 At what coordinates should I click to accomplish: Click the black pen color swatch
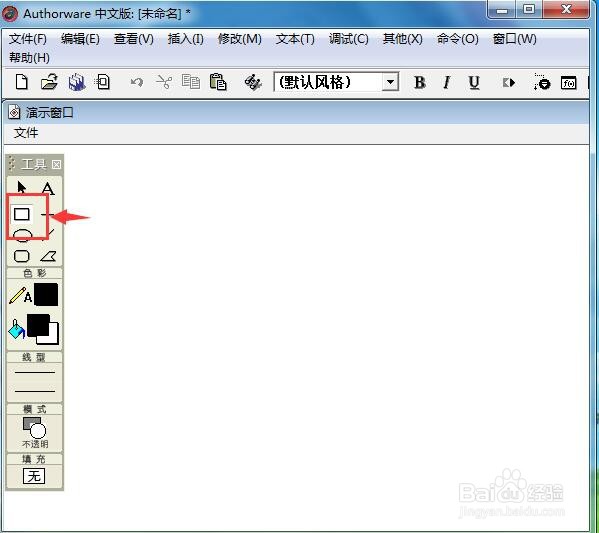click(x=46, y=294)
